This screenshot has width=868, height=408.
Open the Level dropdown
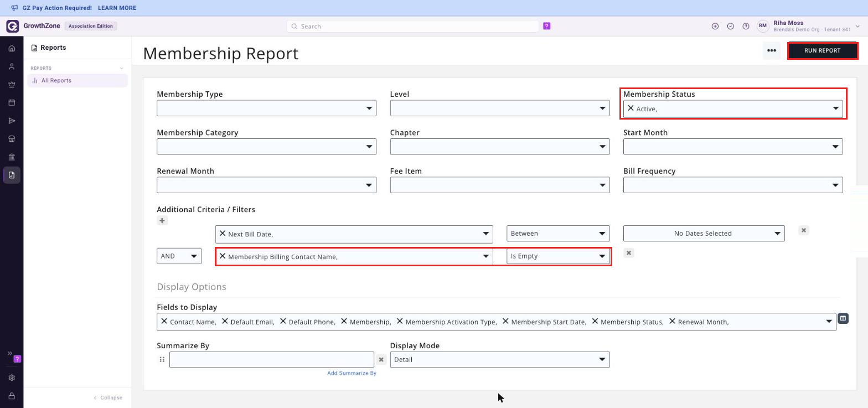[x=500, y=108]
